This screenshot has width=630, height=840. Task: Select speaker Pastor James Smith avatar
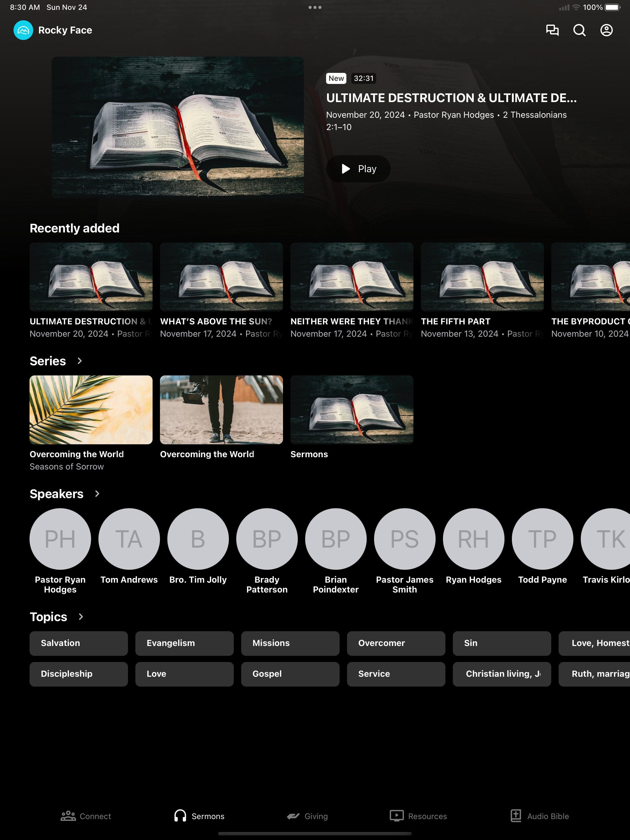pos(405,539)
